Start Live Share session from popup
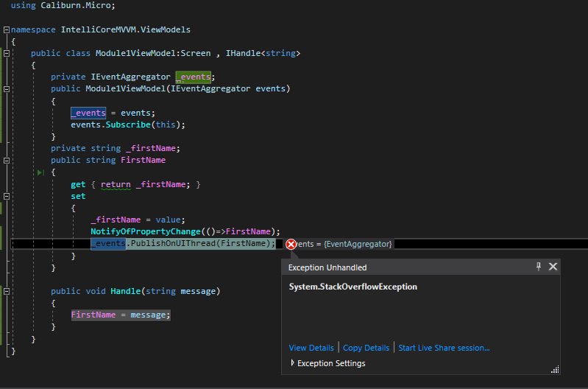This screenshot has width=588, height=389. click(444, 348)
